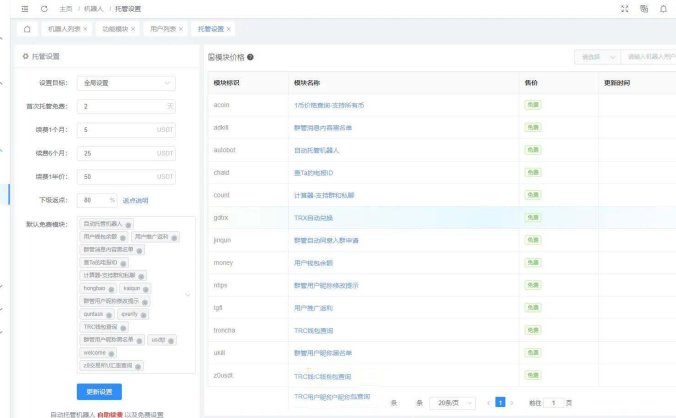Screen dimensions: 676x418
Task: Switch to the 机器人列表 tab
Action: [x=64, y=29]
